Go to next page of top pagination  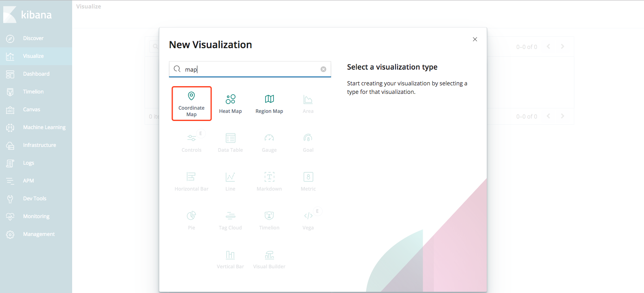pos(563,47)
